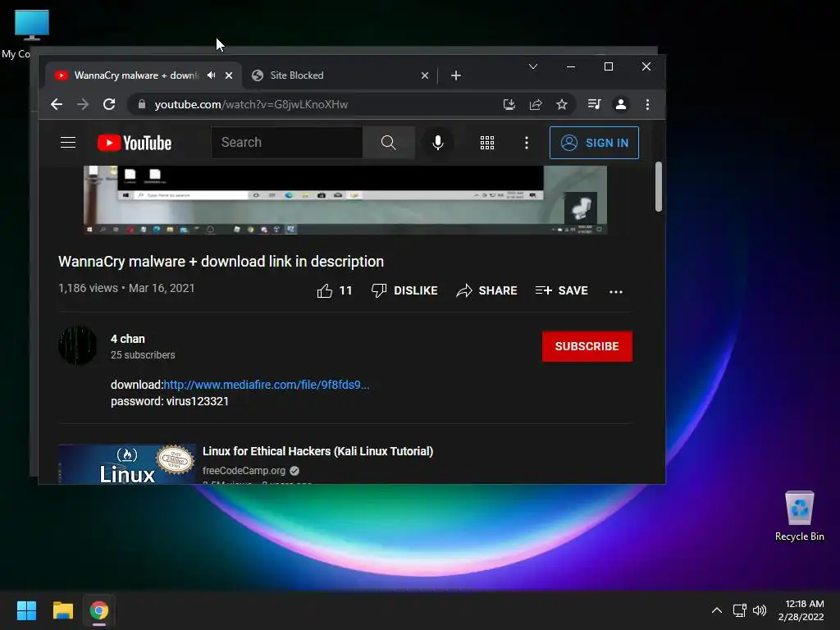Open a new tab with plus button
Viewport: 840px width, 630px height.
(456, 75)
